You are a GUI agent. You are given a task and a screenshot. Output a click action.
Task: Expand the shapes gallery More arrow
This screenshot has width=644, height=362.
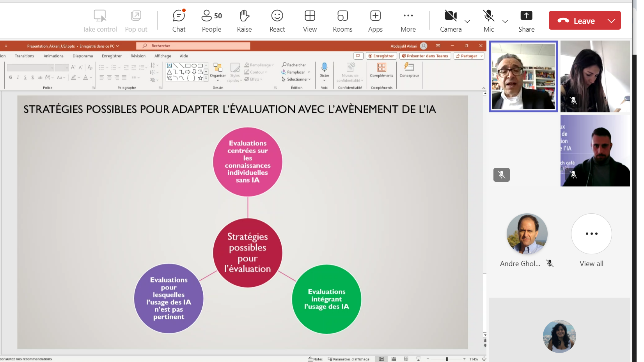coord(206,78)
